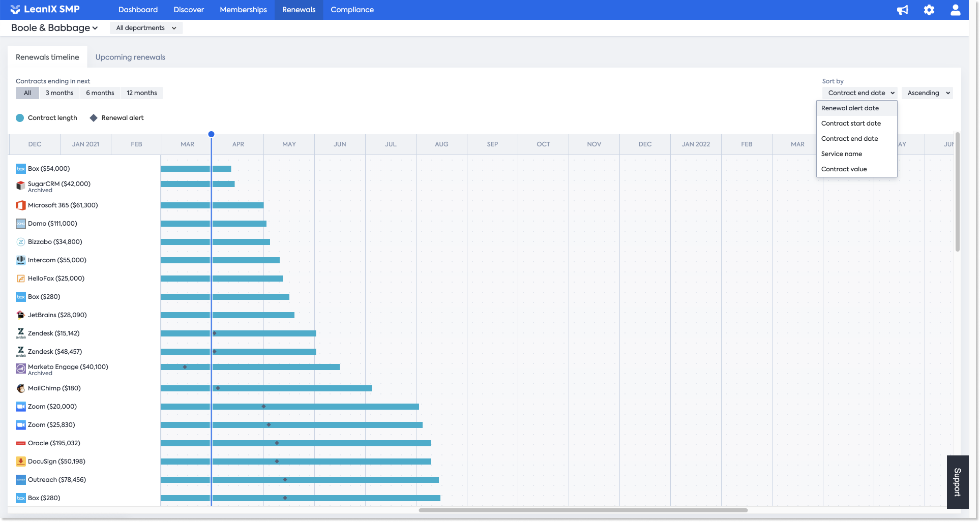Click the Zendesk ($15,142) icon
Screen dimensions: 980x522
(21, 333)
